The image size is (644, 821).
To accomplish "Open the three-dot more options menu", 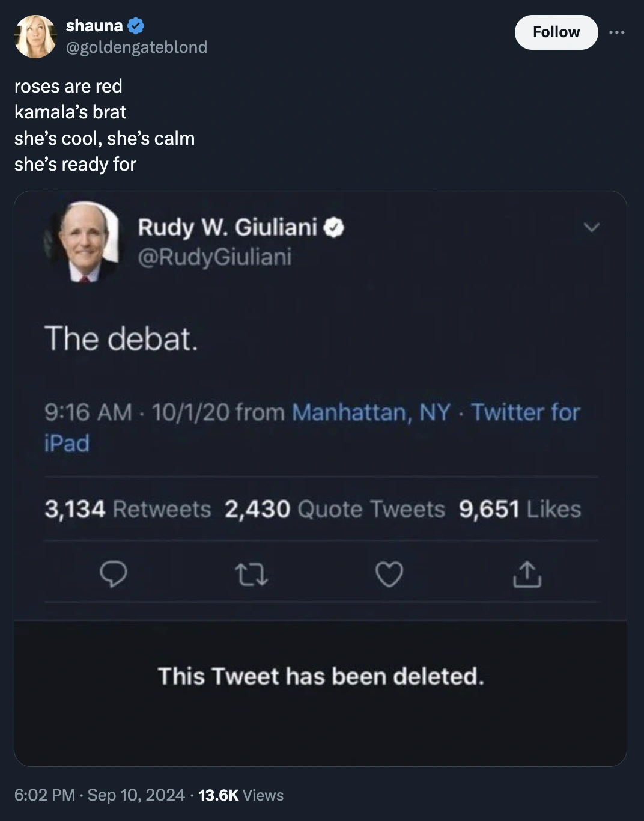I will click(616, 32).
